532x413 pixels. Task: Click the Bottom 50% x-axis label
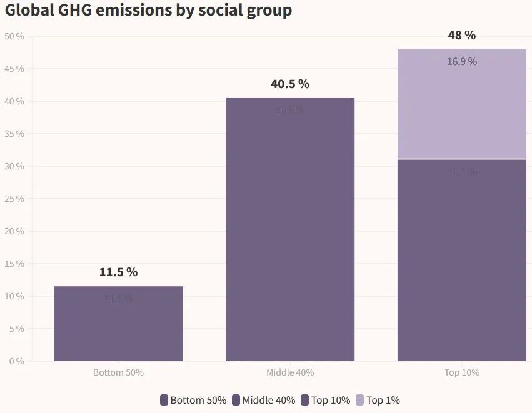[118, 372]
